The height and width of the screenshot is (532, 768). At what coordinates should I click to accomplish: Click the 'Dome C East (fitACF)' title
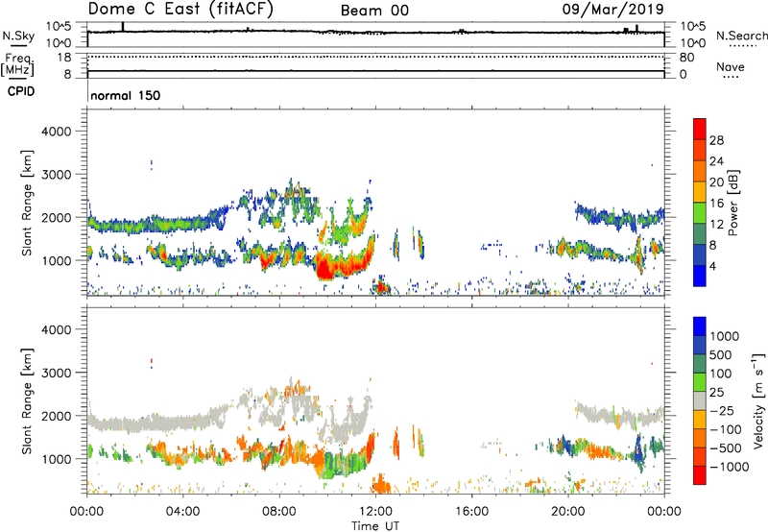point(180,10)
